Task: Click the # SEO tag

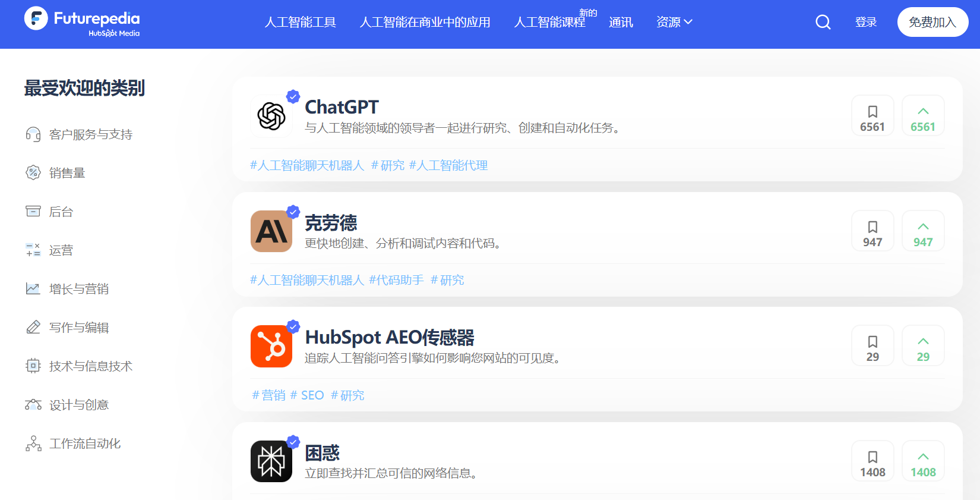Action: 307,395
